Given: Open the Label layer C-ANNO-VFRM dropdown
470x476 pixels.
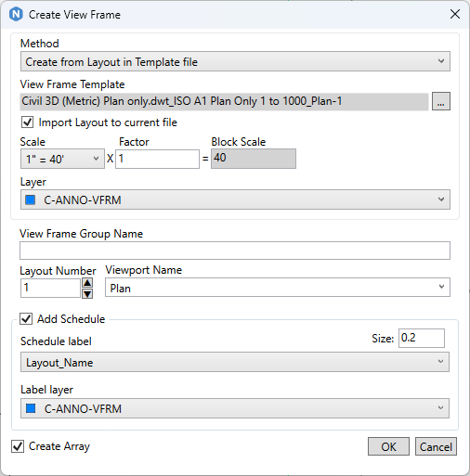Looking at the screenshot, I should 235,408.
